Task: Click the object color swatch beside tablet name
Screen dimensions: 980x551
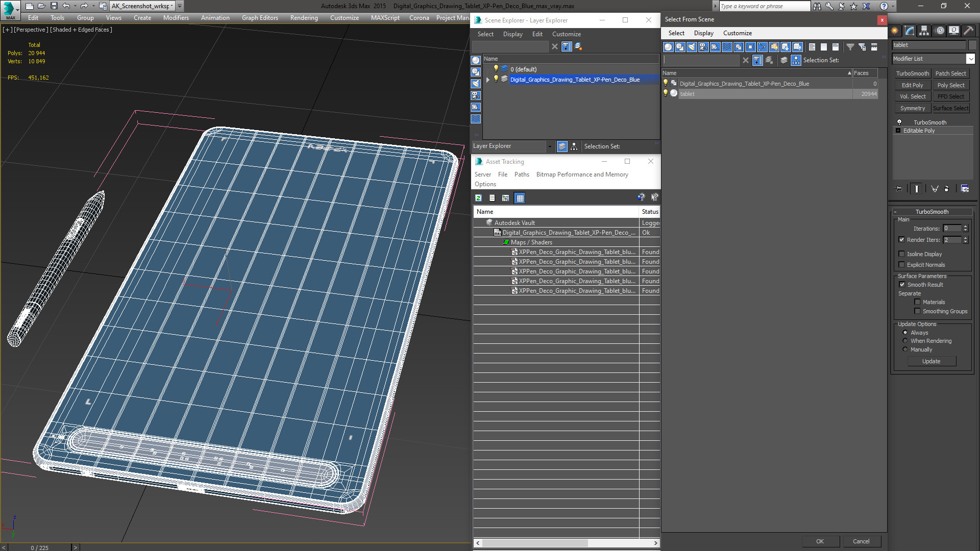Action: pyautogui.click(x=972, y=45)
